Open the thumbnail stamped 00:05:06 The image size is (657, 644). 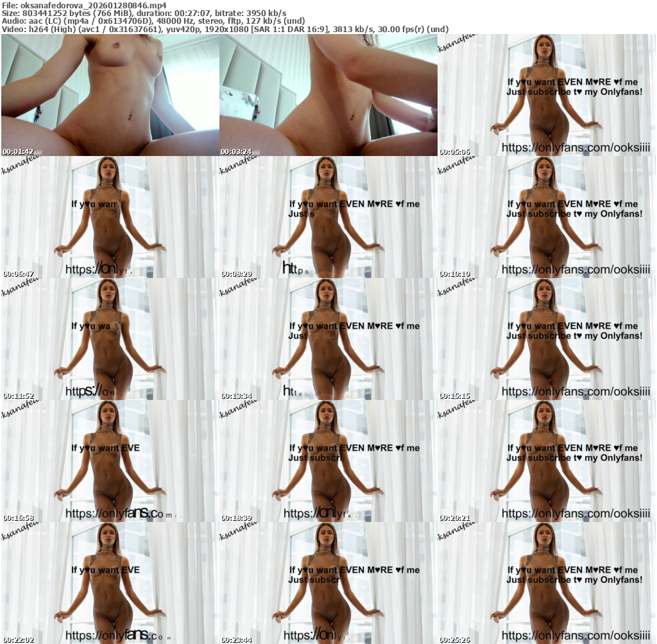pyautogui.click(x=547, y=95)
